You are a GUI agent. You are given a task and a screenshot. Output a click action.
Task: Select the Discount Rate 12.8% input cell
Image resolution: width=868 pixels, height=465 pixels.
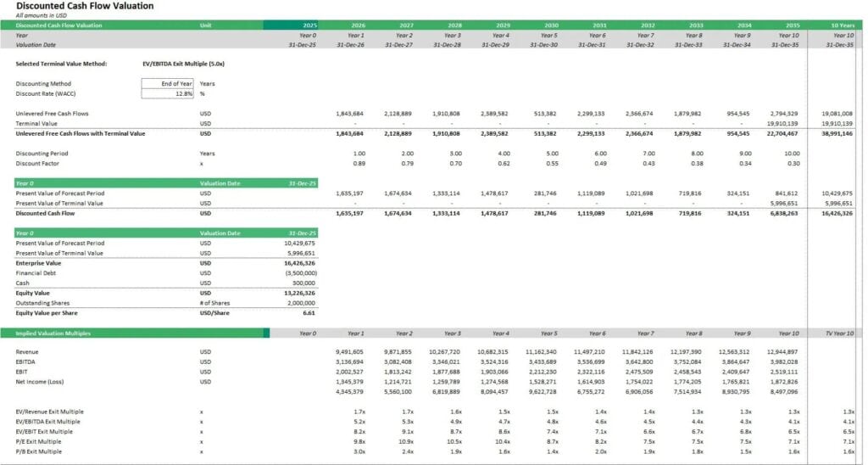tap(167, 93)
